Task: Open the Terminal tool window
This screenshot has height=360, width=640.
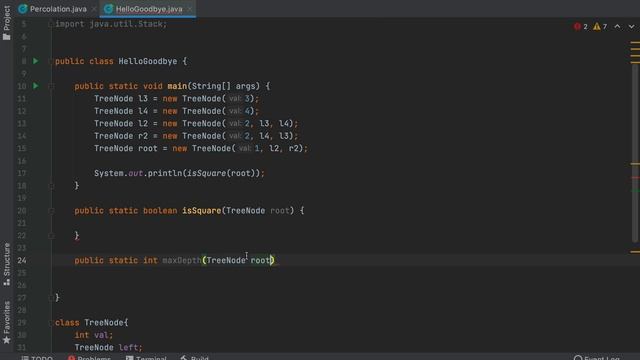Action: coord(146,358)
